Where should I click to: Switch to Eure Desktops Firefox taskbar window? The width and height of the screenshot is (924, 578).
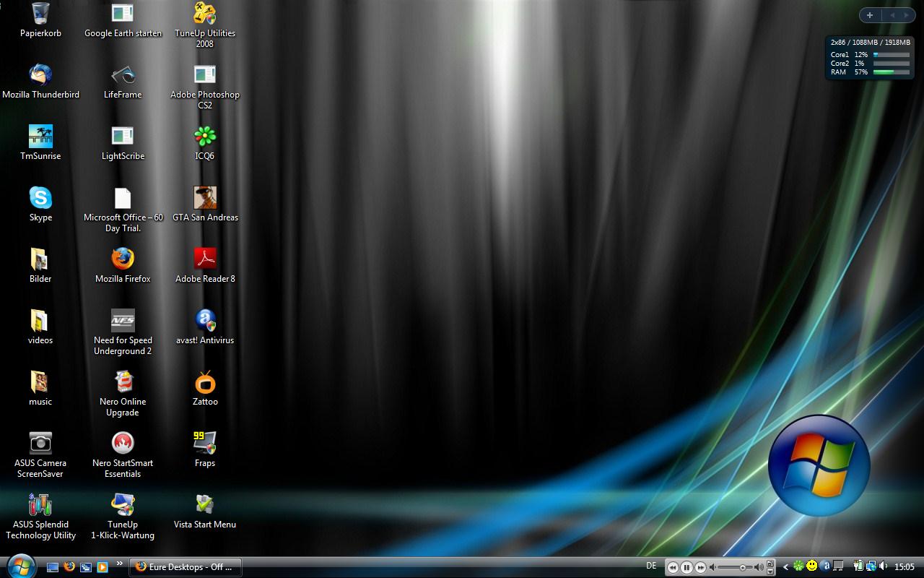click(186, 567)
